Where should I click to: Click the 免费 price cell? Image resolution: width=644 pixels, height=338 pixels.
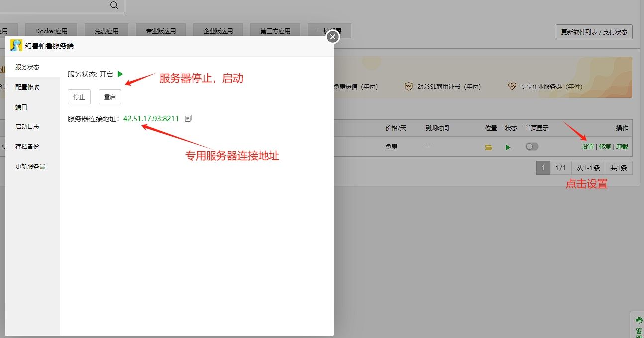[391, 147]
